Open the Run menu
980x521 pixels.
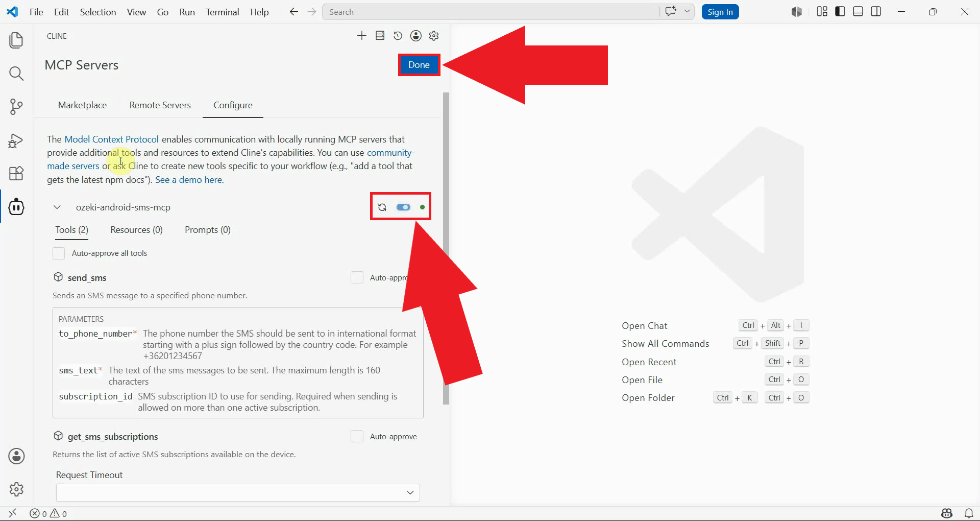point(187,12)
